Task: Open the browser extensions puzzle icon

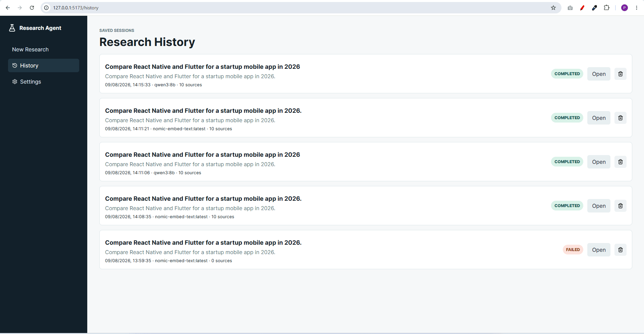Action: click(x=606, y=8)
